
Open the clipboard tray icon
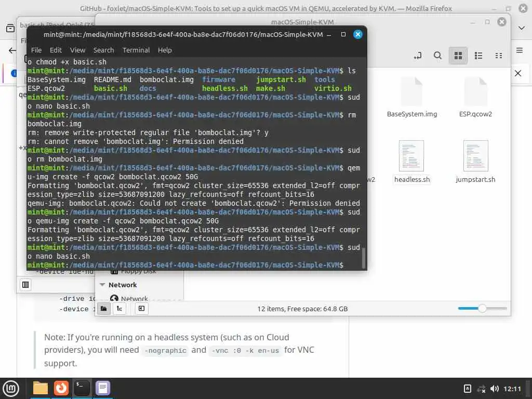[467, 389]
